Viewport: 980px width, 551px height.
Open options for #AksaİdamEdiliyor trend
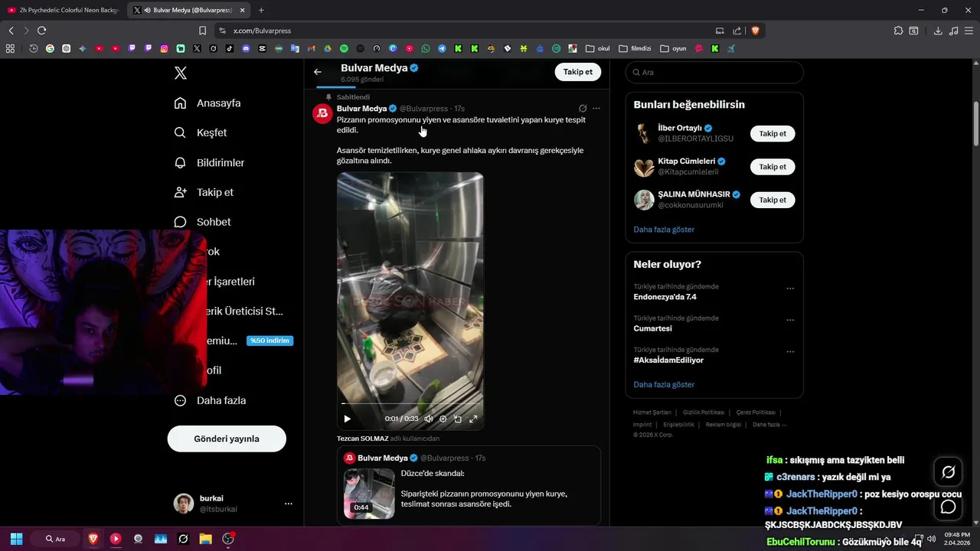pyautogui.click(x=790, y=352)
